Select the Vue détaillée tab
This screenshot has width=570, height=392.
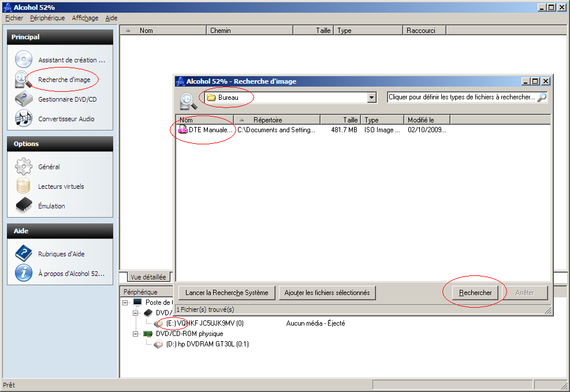[x=148, y=277]
